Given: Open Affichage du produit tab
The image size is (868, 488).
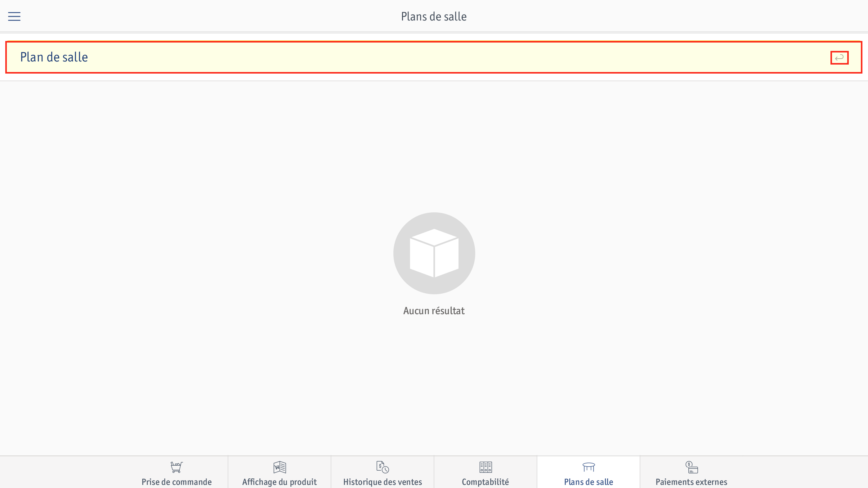Looking at the screenshot, I should [x=279, y=472].
